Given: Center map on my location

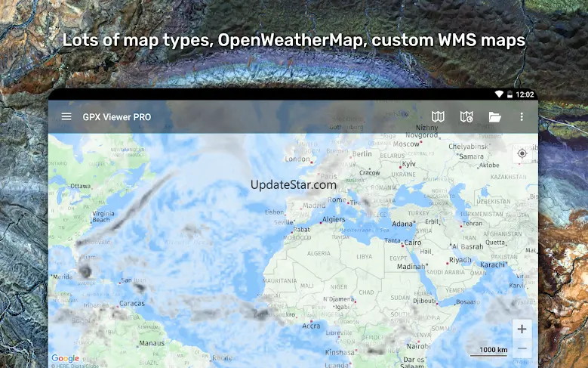Looking at the screenshot, I should [x=522, y=153].
